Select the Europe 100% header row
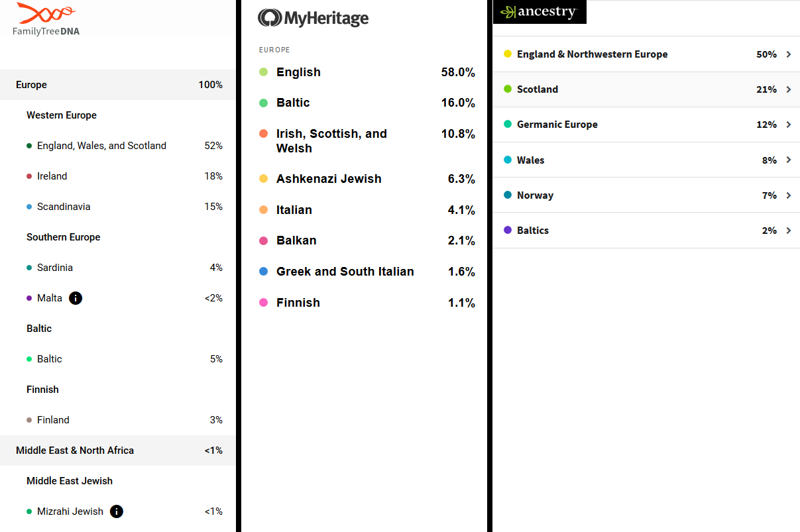Image resolution: width=800 pixels, height=532 pixels. (x=118, y=85)
